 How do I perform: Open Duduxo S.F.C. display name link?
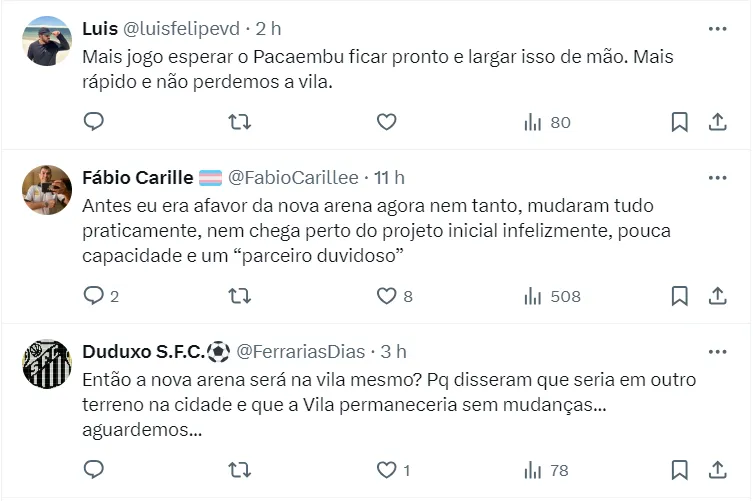coord(144,352)
